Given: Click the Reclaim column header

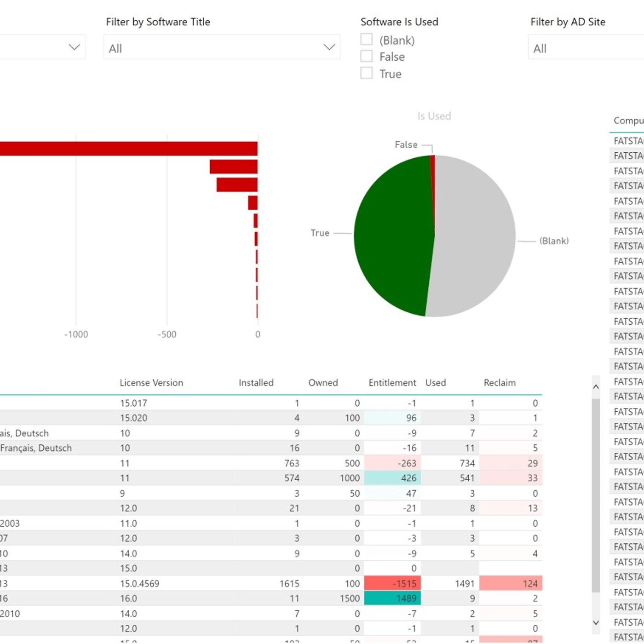Looking at the screenshot, I should [x=500, y=383].
